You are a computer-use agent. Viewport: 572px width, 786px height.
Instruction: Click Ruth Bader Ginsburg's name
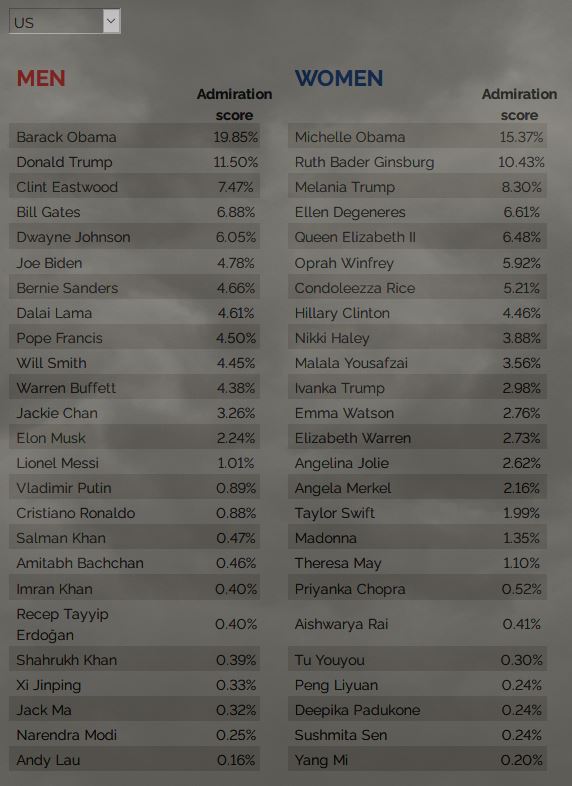coord(364,162)
